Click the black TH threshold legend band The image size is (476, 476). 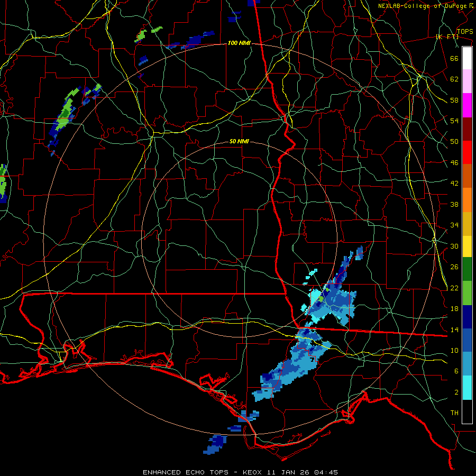[467, 411]
